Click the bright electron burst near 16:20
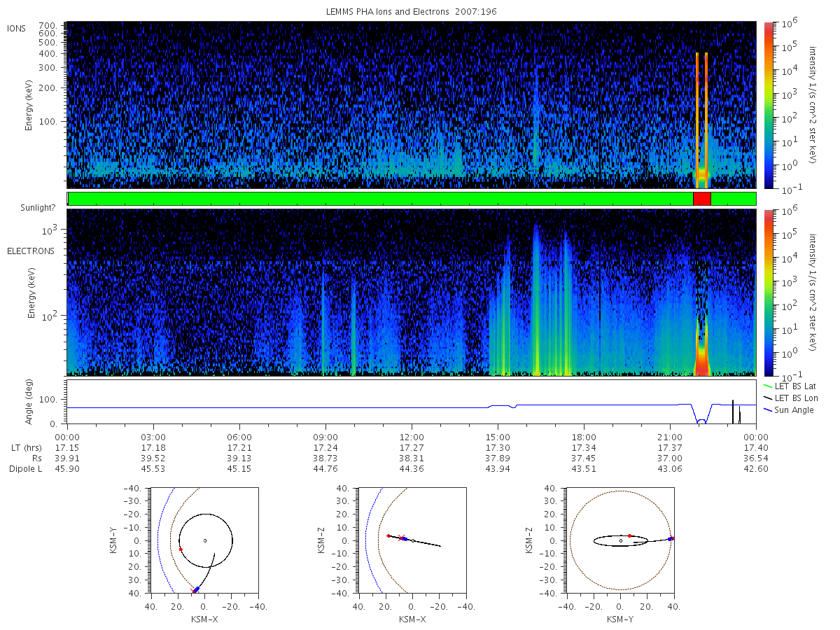 point(537,301)
